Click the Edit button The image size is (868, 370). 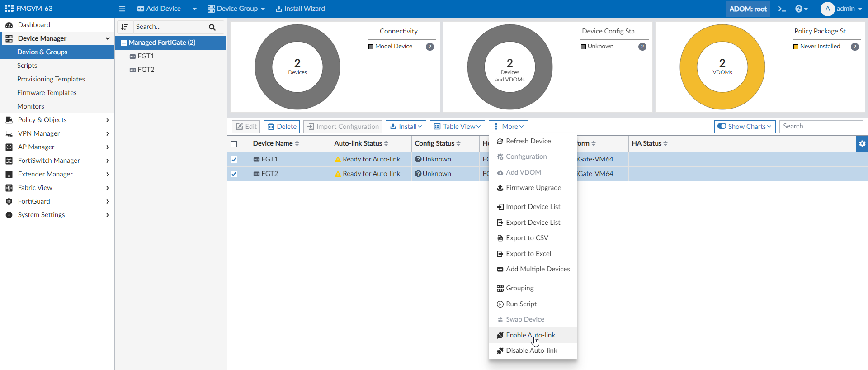click(246, 127)
